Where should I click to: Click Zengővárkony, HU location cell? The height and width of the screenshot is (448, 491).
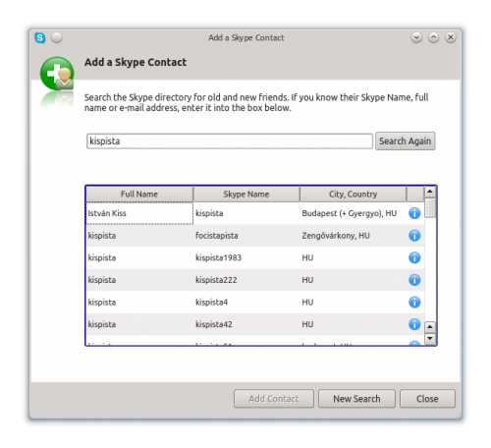coord(353,236)
